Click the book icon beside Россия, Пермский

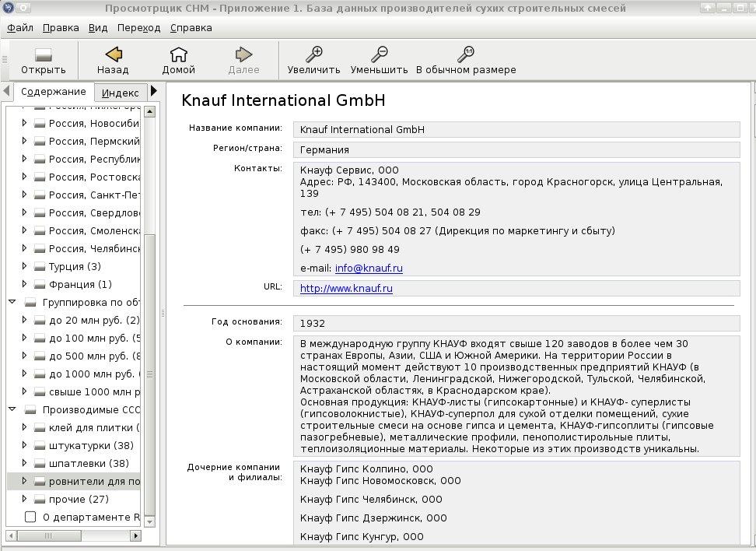40,142
